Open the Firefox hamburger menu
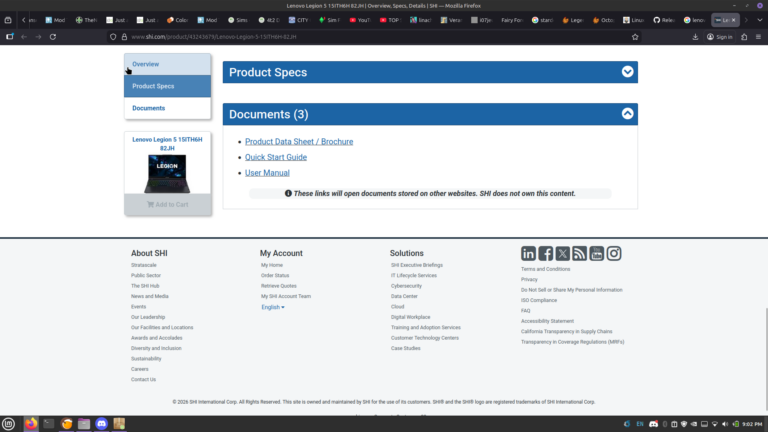Image resolution: width=768 pixels, height=432 pixels. [x=758, y=37]
